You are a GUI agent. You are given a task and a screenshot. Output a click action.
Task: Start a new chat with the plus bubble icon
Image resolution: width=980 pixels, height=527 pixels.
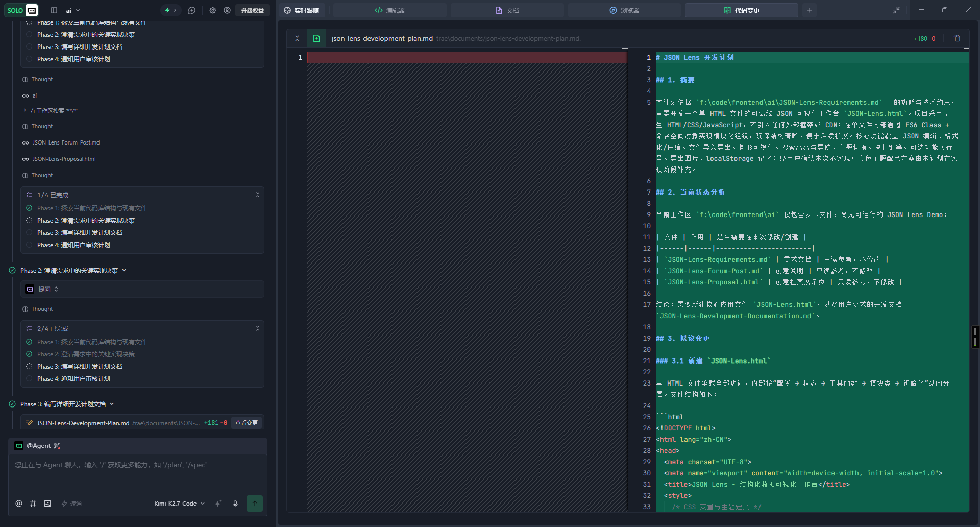[192, 10]
